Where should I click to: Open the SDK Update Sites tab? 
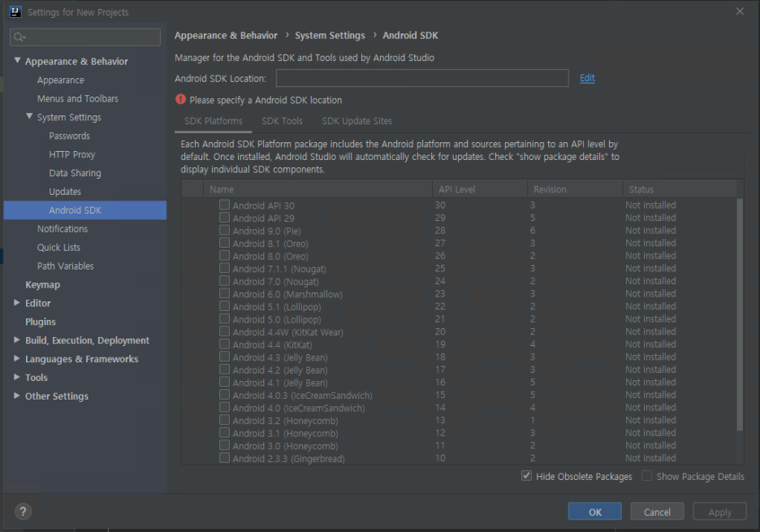(x=356, y=121)
